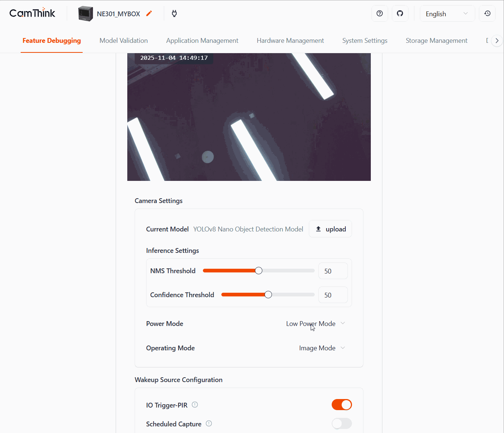504x433 pixels.
Task: Open the GitHub icon link
Action: click(x=400, y=14)
